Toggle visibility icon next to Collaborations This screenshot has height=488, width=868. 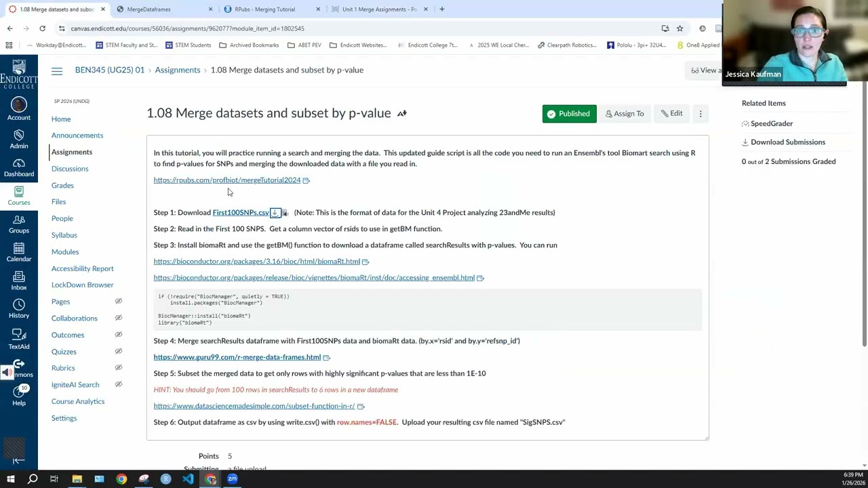[x=118, y=318]
